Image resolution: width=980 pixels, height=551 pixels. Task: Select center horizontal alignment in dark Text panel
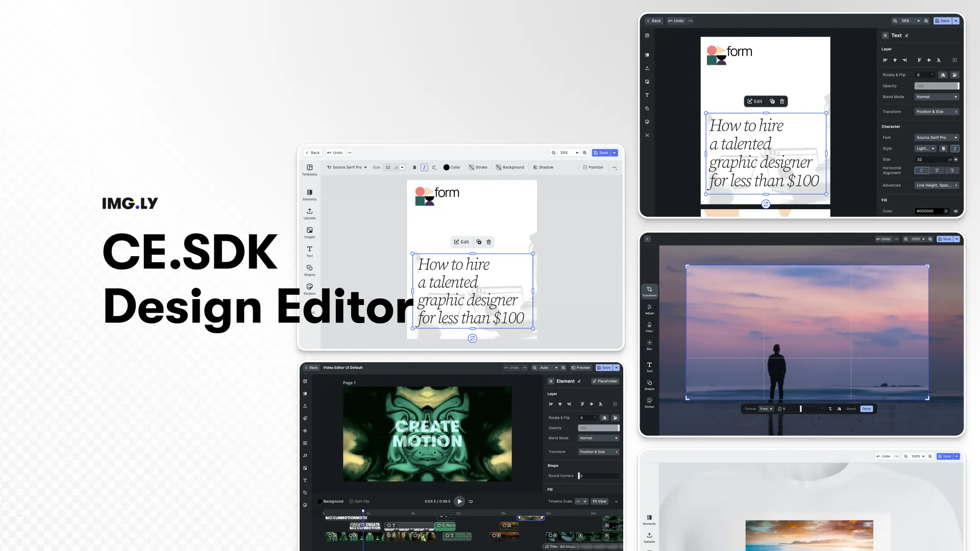937,170
